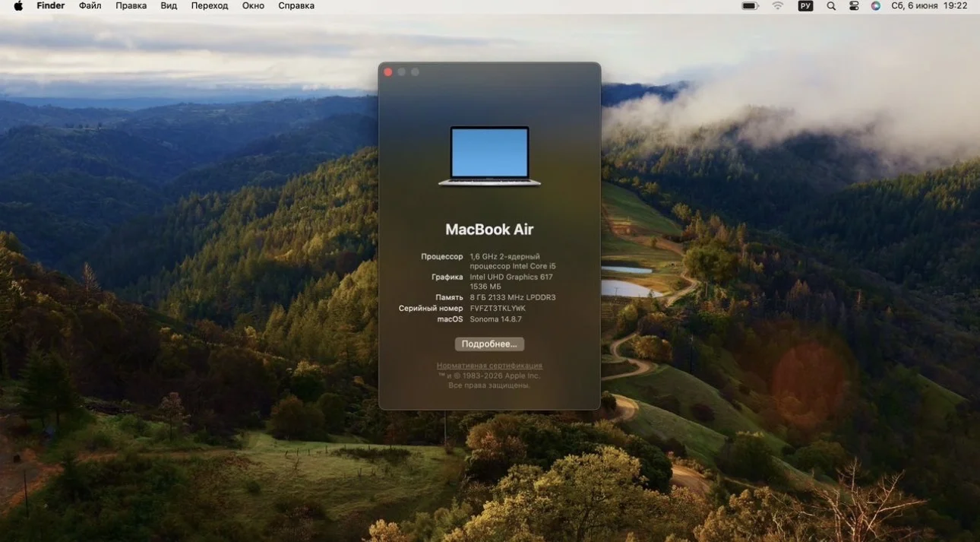
Task: Click the MacBook Air title text
Action: tap(489, 230)
